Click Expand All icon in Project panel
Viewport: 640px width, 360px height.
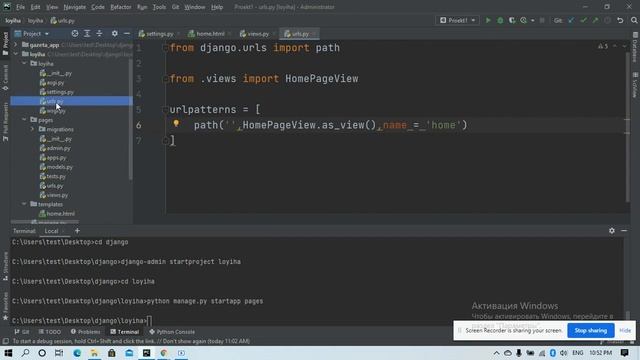tap(87, 33)
